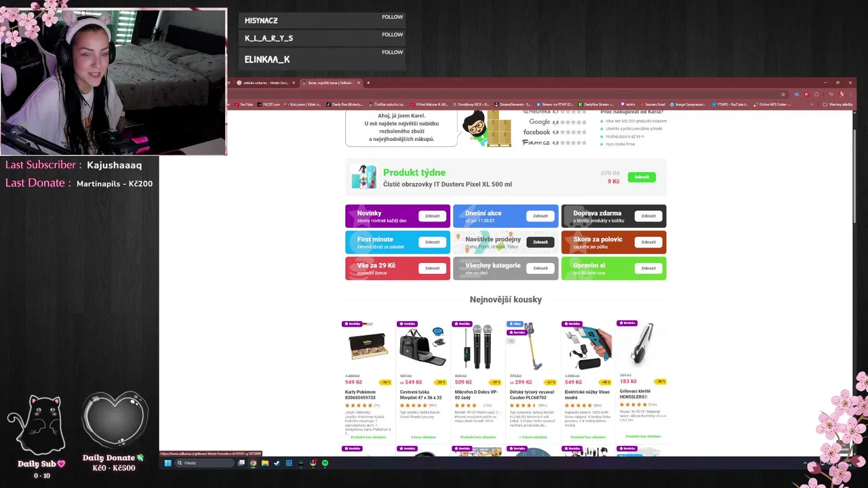
Task: Open the Cestovní taška Morpilot product image
Action: pos(422,346)
